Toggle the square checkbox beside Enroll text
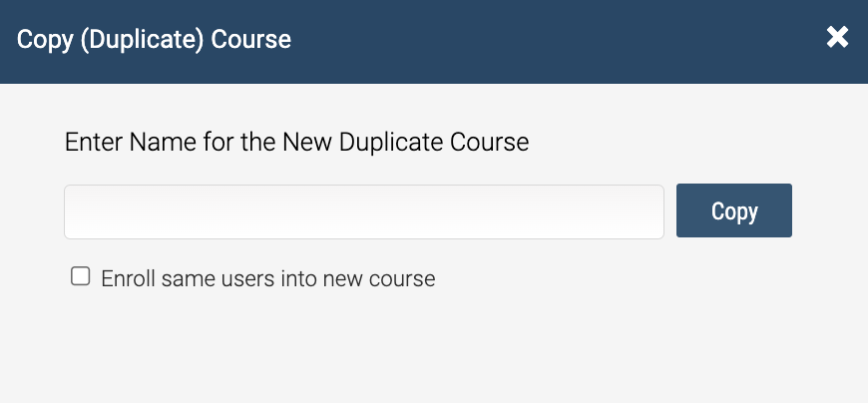The height and width of the screenshot is (403, 868). 80,276
